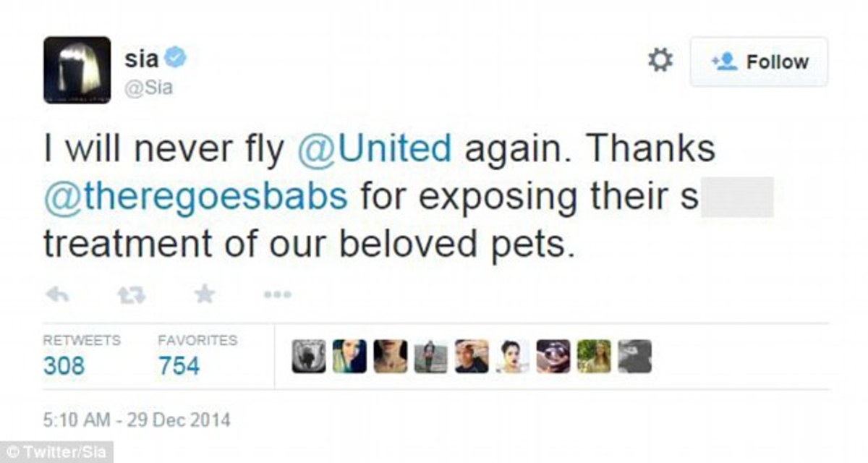Retweet this tweet using the retweet icon
The width and height of the screenshot is (868, 463).
tap(131, 294)
